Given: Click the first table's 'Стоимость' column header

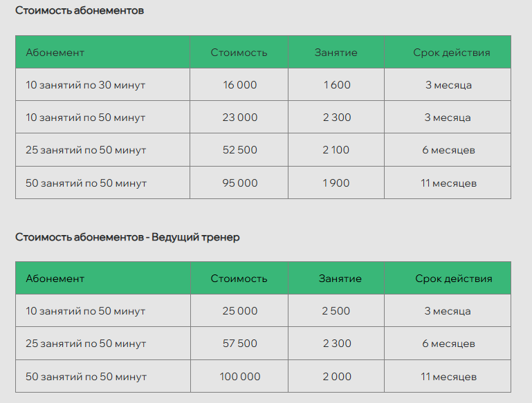Looking at the screenshot, I should click(239, 53).
